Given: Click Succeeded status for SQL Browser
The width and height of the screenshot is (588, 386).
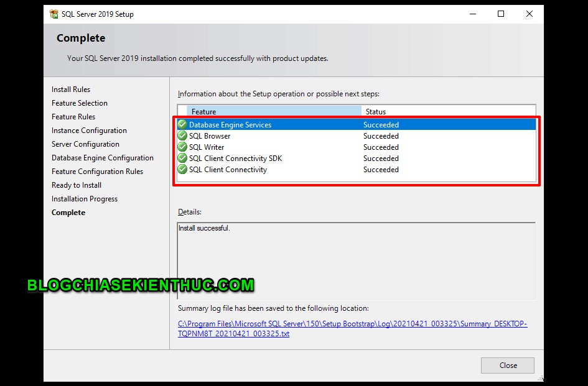Looking at the screenshot, I should [381, 136].
